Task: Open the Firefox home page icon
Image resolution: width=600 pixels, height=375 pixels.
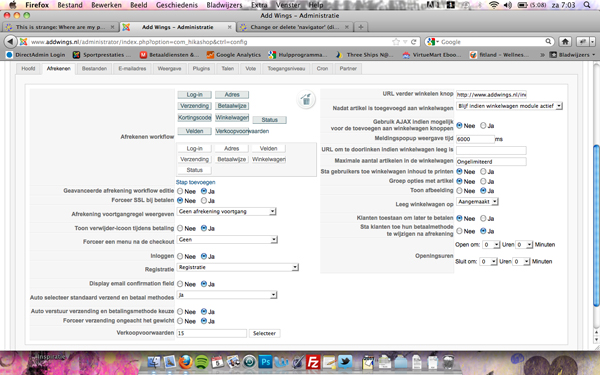Action: 565,42
